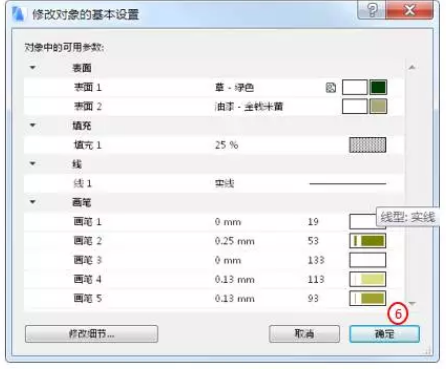Viewport: 446px width, 371px height.
Task: Click scroll up arrow of parameter list
Action: (x=412, y=68)
